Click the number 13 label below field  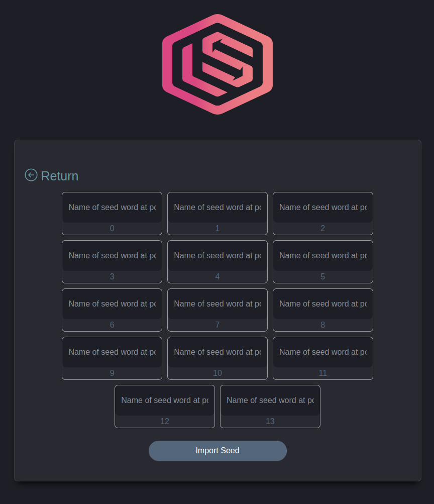[270, 421]
